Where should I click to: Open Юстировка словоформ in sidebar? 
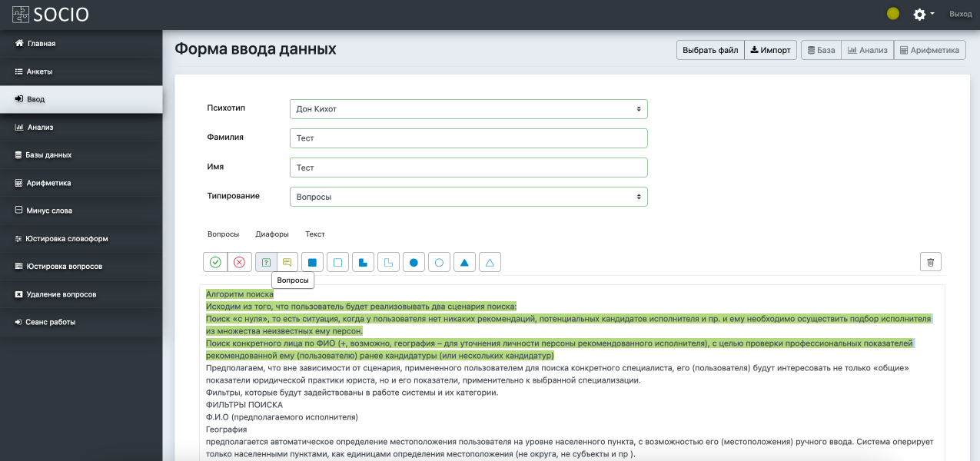pyautogui.click(x=67, y=239)
